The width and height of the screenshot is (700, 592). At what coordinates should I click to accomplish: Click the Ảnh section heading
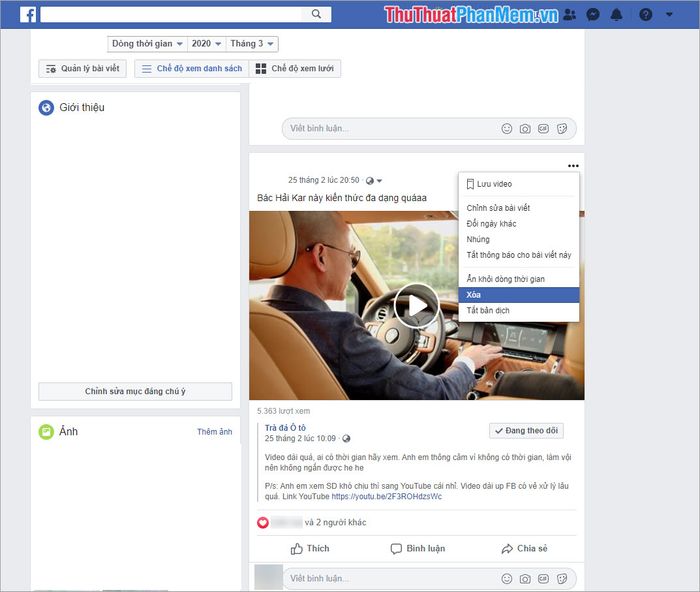coord(68,431)
